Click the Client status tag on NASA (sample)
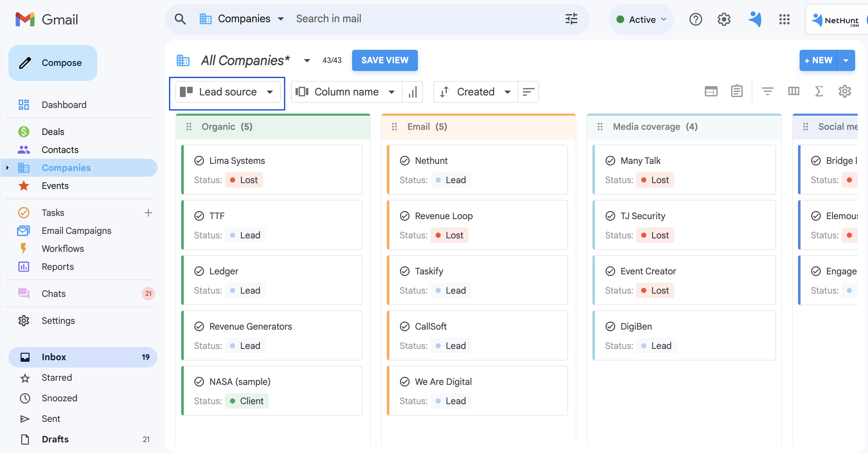Image resolution: width=868 pixels, height=453 pixels. pyautogui.click(x=247, y=401)
